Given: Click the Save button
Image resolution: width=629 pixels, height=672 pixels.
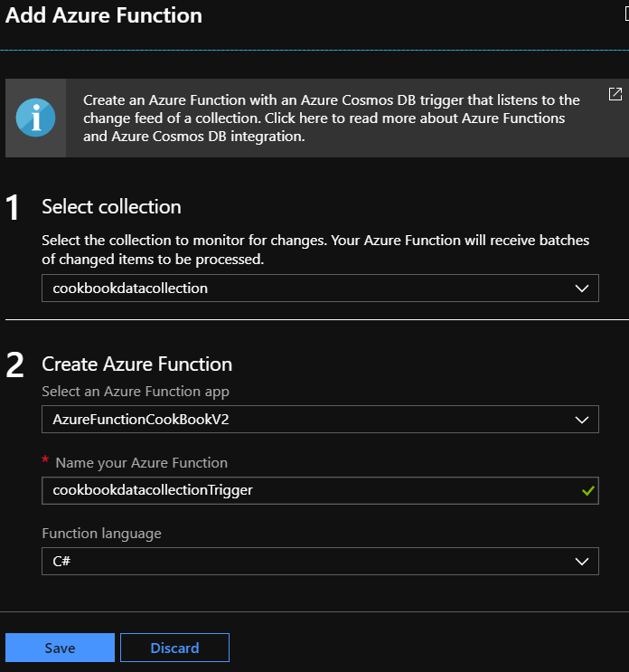Looking at the screenshot, I should pos(60,648).
